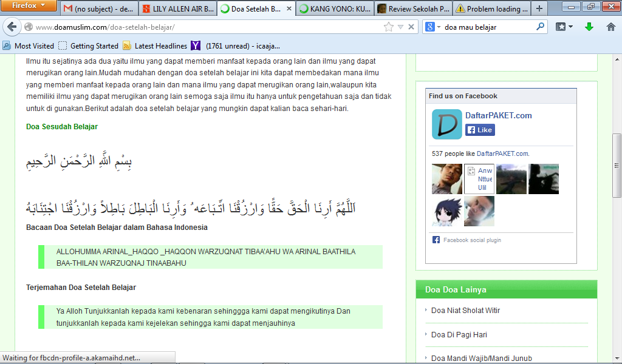Viewport: 622px width, 364px height.
Task: Open Latest Headlines feed bookmark
Action: [x=155, y=46]
